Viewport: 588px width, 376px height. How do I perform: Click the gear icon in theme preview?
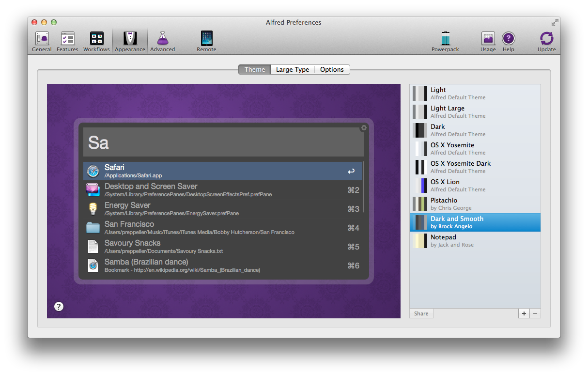coord(364,128)
